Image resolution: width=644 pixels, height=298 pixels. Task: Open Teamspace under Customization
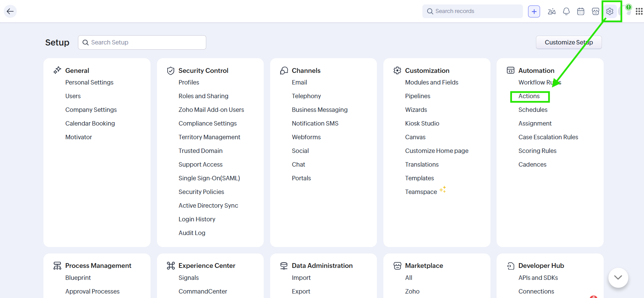(421, 192)
